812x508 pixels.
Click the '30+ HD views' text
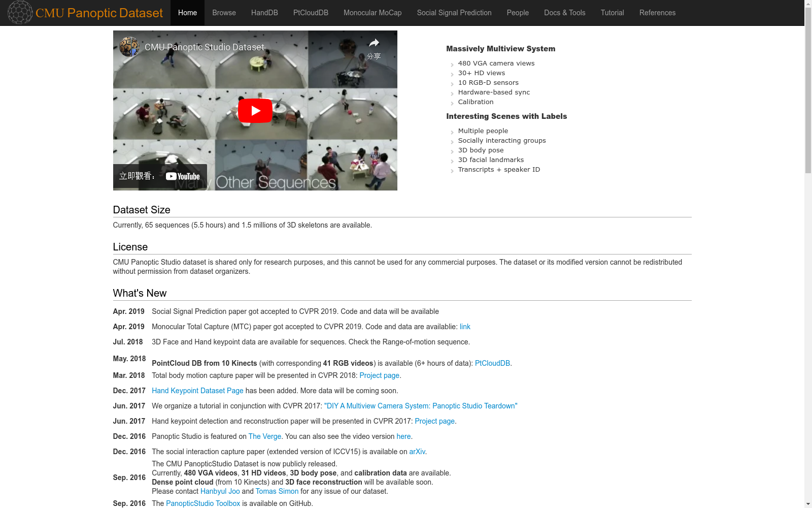[482, 73]
